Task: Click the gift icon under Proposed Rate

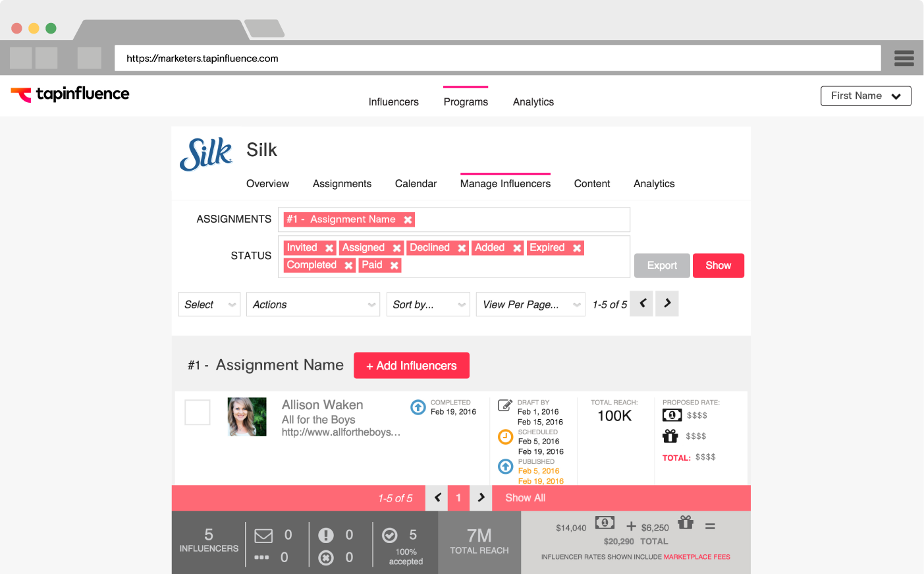Action: click(x=670, y=436)
